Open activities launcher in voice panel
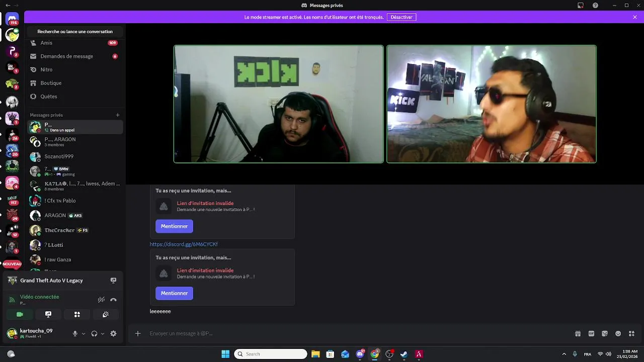 coord(77,314)
